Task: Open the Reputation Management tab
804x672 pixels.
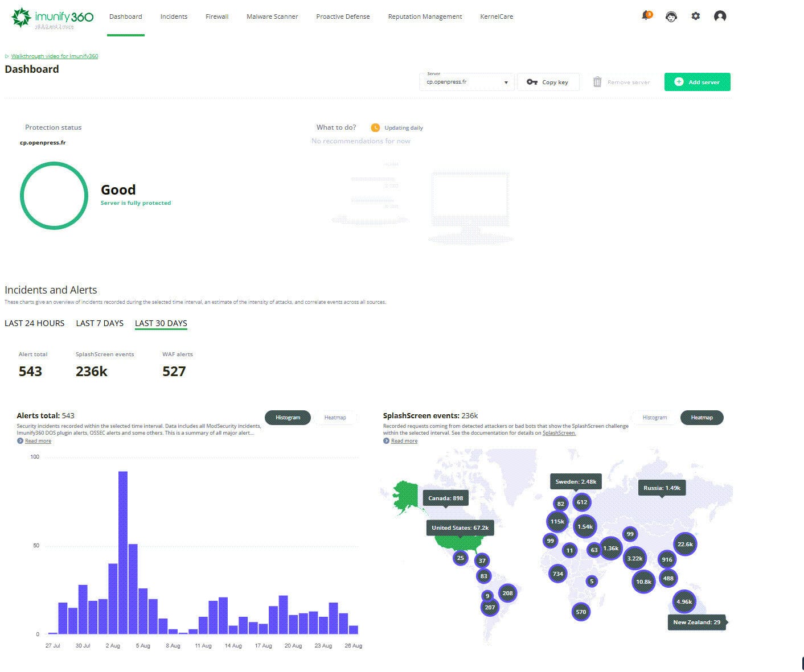Action: point(425,17)
